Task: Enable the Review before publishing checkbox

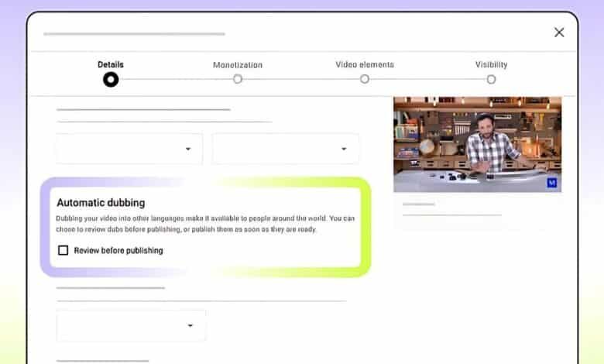Action: 63,250
